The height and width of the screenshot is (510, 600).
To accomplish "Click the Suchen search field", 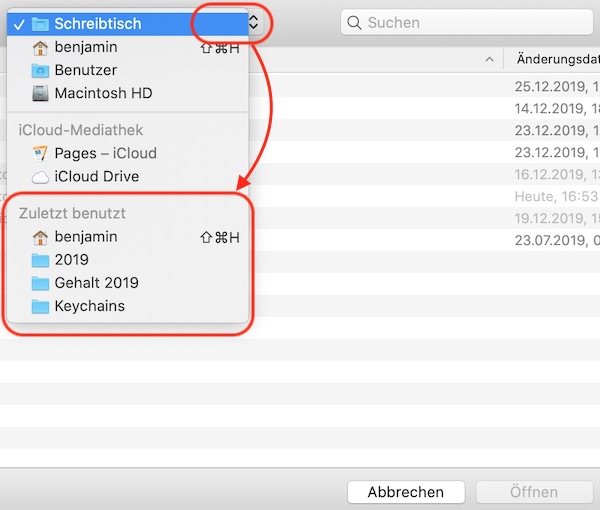I will coord(467,23).
